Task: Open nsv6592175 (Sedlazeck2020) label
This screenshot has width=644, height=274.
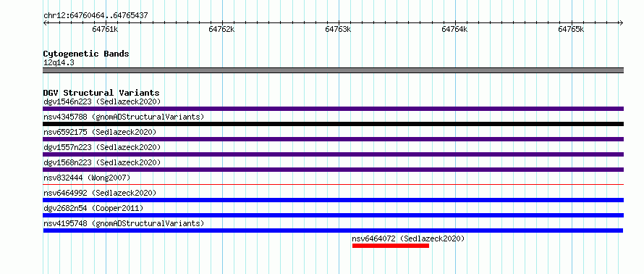Action: point(100,132)
